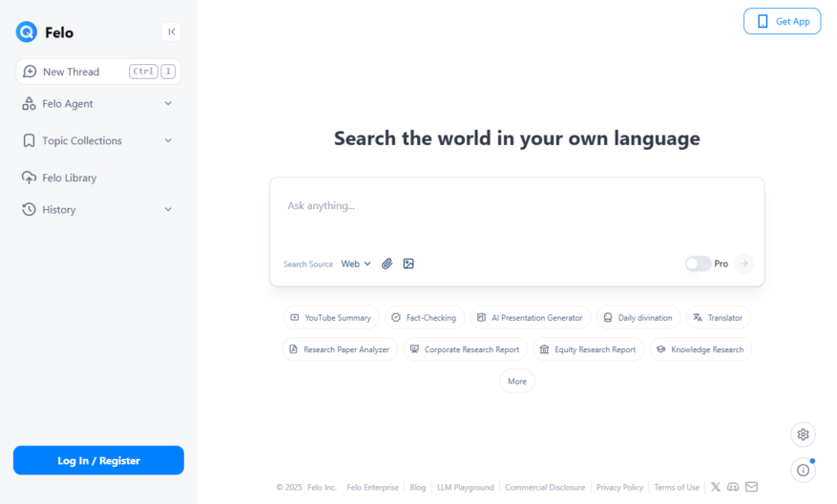The height and width of the screenshot is (504, 837).
Task: Select Corporate Research Report
Action: pyautogui.click(x=466, y=349)
